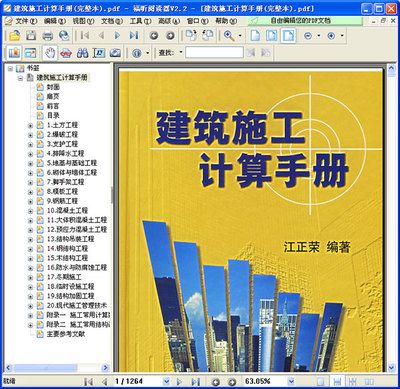This screenshot has width=400, height=389.
Task: Set fit page view icon
Action: tap(272, 35)
